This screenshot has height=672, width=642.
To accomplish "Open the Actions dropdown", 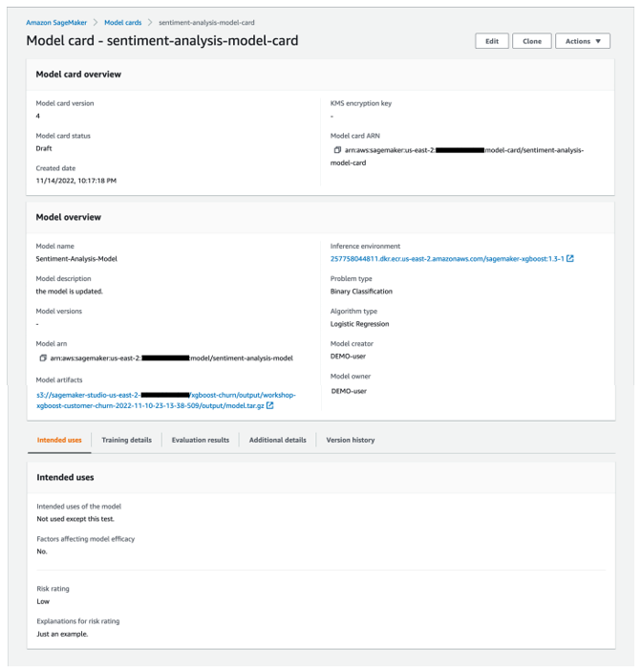I will 583,41.
